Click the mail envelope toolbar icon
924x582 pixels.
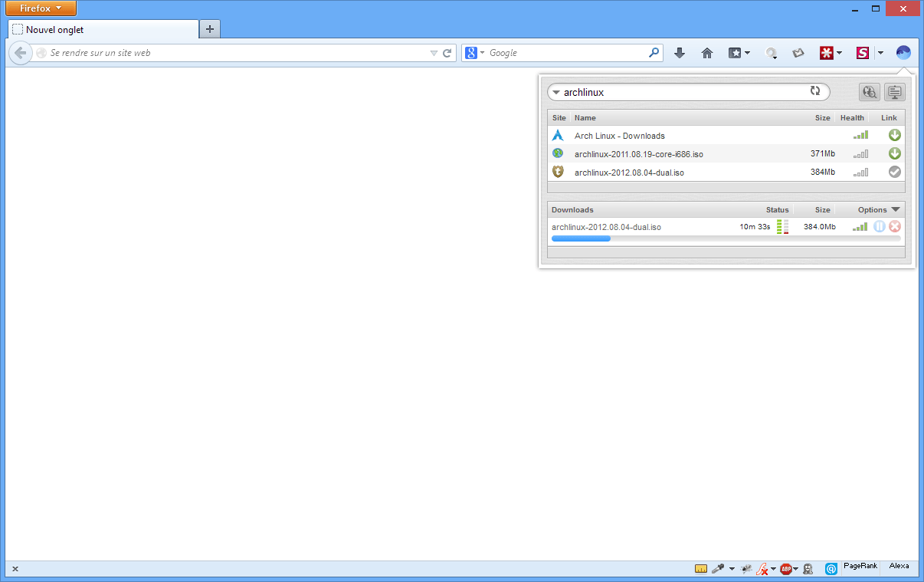pyautogui.click(x=798, y=53)
